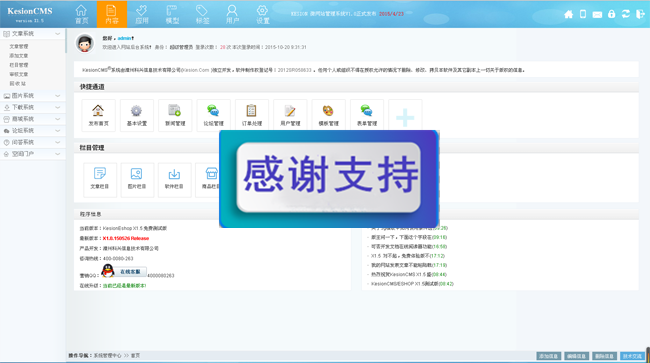Screen dimensions: 650x363
Task: Open the 文章栏目 column icon
Action: 99,179
